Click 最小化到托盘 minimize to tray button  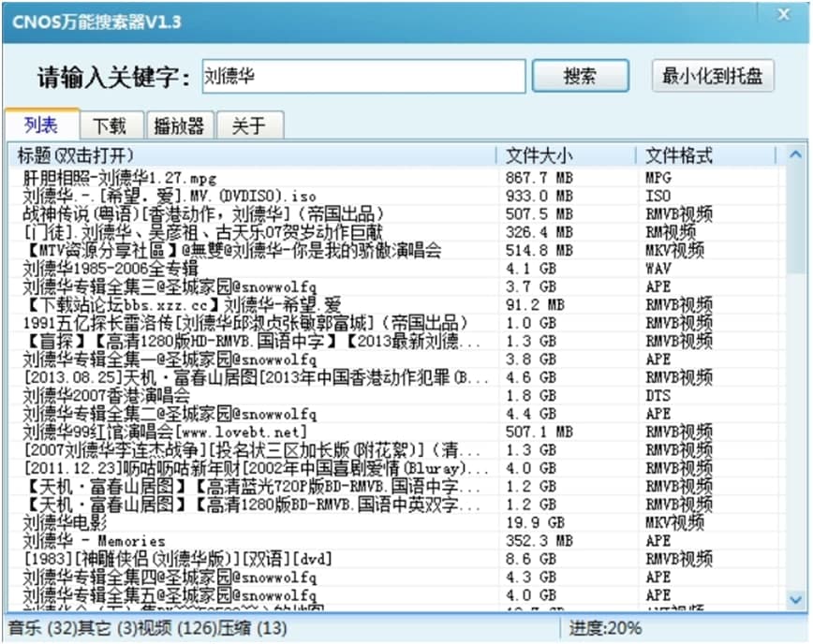713,76
